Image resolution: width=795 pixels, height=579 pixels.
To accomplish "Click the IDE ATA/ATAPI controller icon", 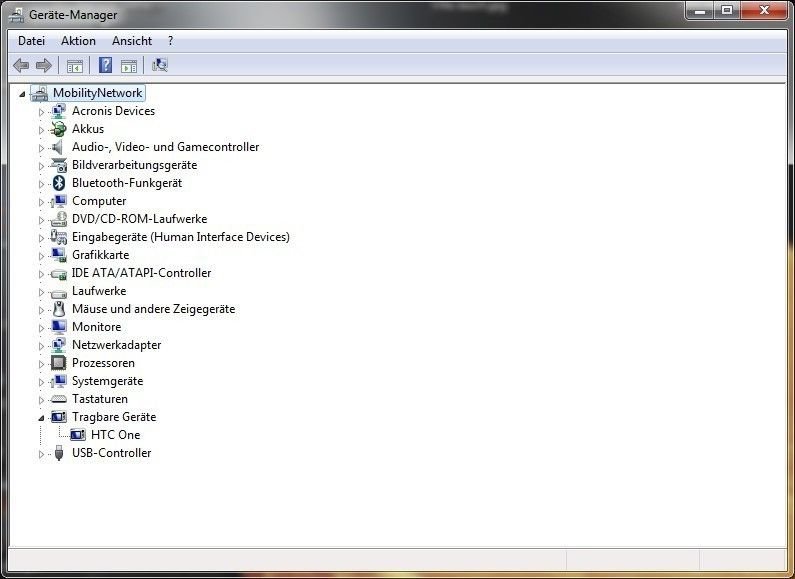I will click(59, 274).
